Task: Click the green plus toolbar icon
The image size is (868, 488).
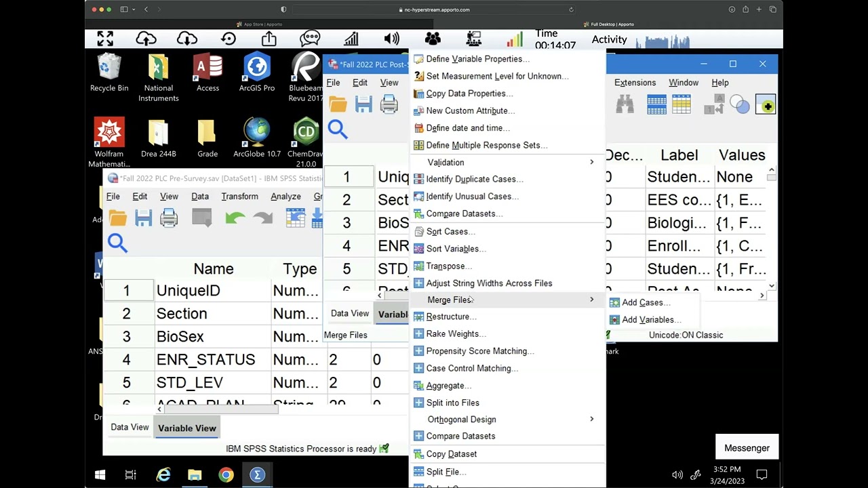Action: pyautogui.click(x=766, y=105)
